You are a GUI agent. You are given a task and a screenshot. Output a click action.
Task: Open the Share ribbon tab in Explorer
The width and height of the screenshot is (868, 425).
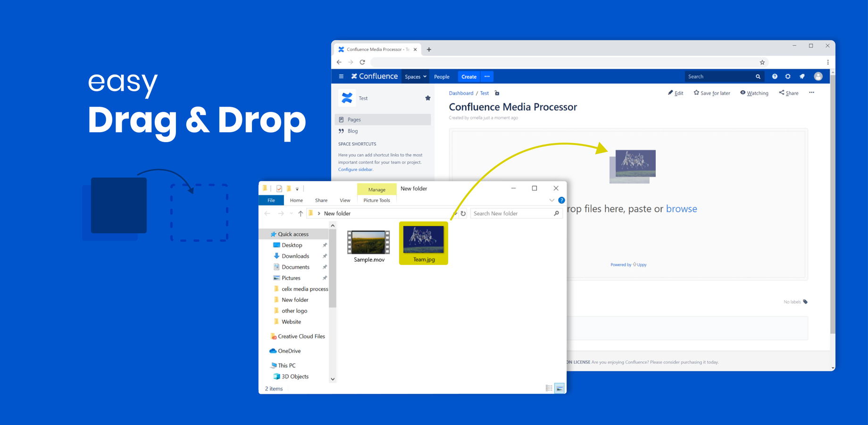point(321,200)
